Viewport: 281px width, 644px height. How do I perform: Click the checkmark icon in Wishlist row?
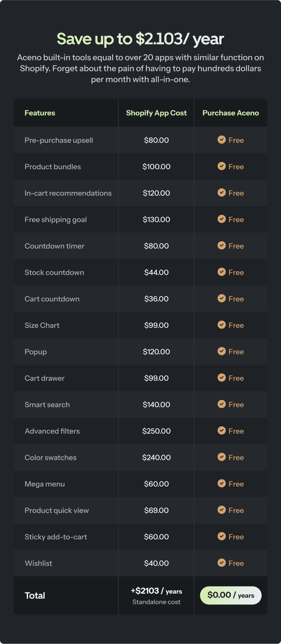[x=222, y=563]
